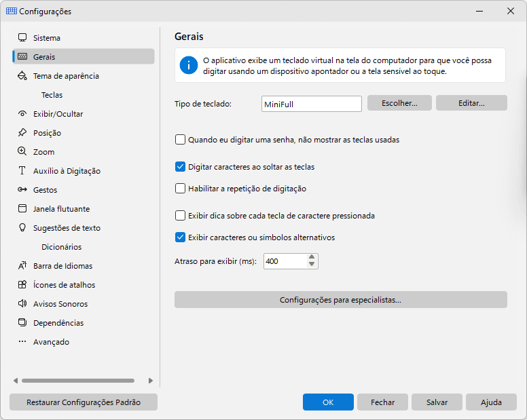Click the sidebar scroll right arrow
The height and width of the screenshot is (420, 527).
(x=150, y=381)
